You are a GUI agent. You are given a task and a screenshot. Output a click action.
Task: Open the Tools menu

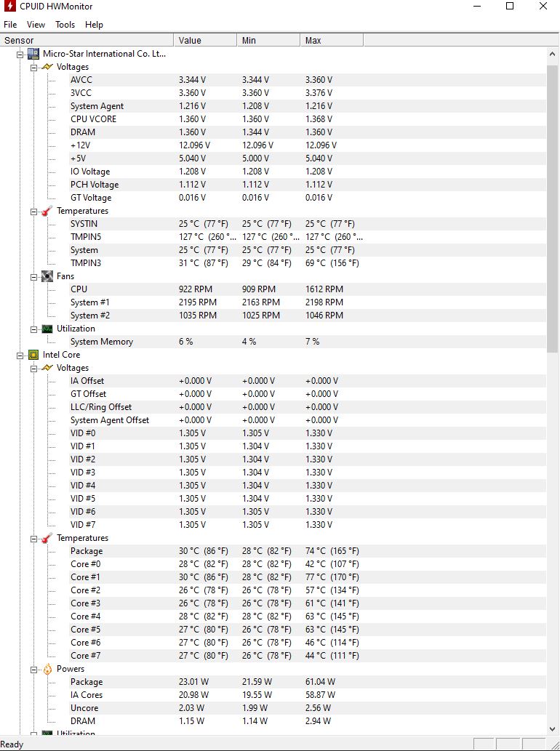(x=65, y=24)
